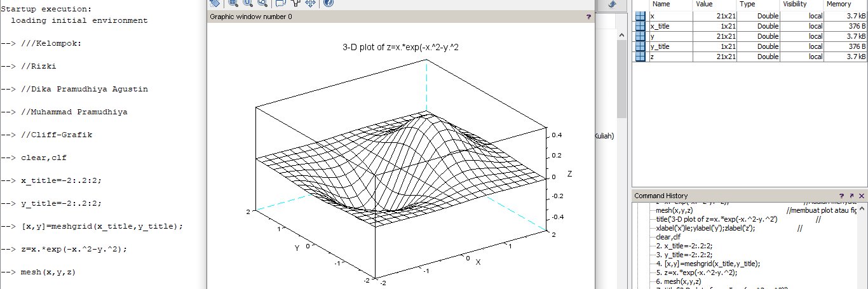Click console command 'z=x.*exp(-x.^2-y.^2);'
The width and height of the screenshot is (868, 289).
(x=74, y=249)
